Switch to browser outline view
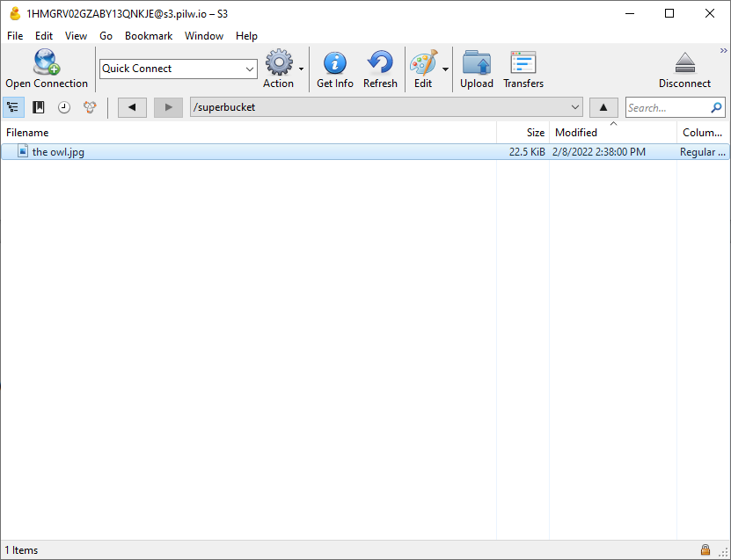This screenshot has width=731, height=560. (13, 107)
